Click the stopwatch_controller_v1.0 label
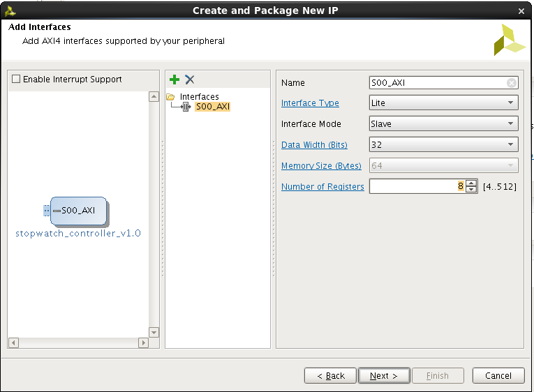 [78, 234]
